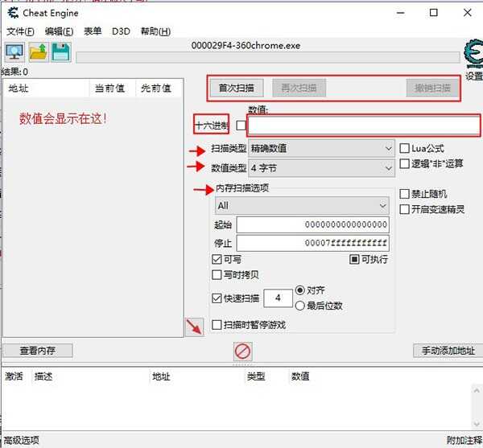483x448 pixels.
Task: Click the red arrow add-to-address-list icon
Action: (x=195, y=327)
